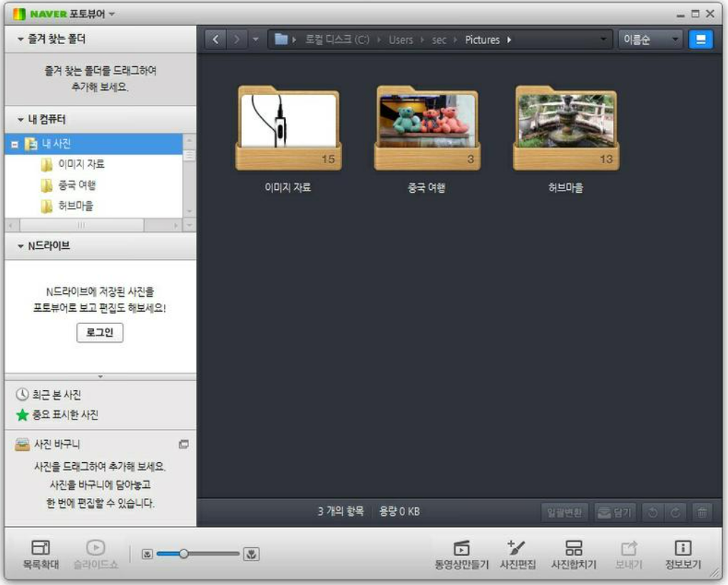The height and width of the screenshot is (585, 728).
Task: Collapse the N드라이브 section
Action: (20, 246)
